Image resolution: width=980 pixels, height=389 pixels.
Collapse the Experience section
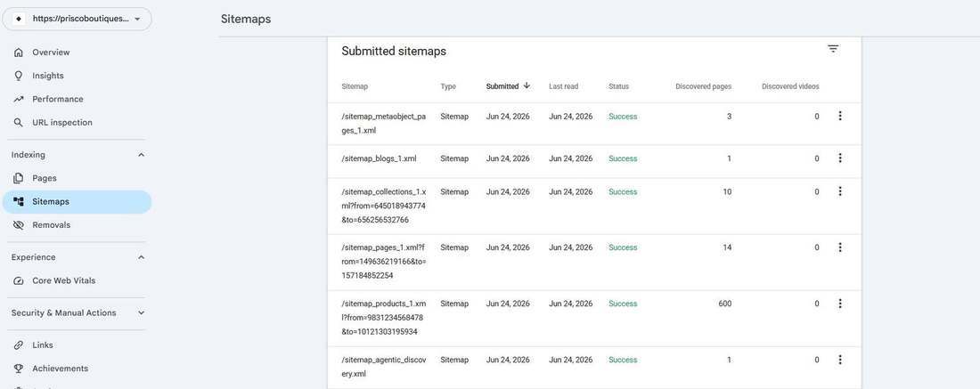(x=142, y=257)
